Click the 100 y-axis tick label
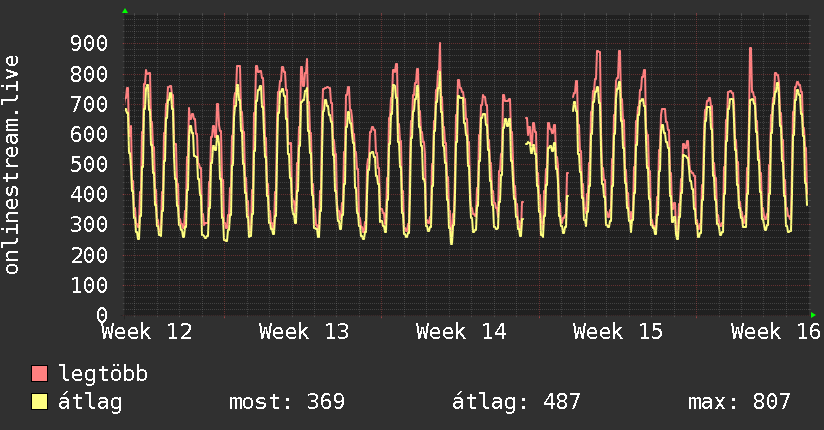824x430 pixels. tap(89, 285)
